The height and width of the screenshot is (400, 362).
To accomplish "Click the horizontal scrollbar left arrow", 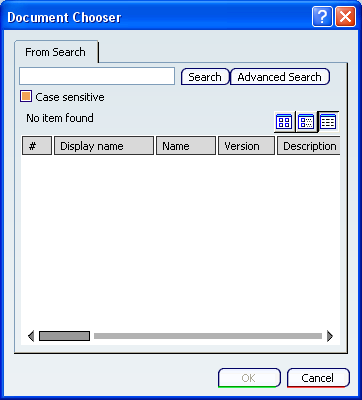I will pos(31,336).
